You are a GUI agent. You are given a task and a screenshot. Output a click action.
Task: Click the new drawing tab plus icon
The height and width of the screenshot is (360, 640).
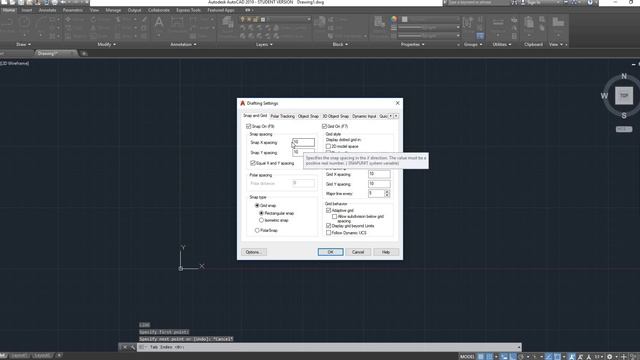(84, 53)
